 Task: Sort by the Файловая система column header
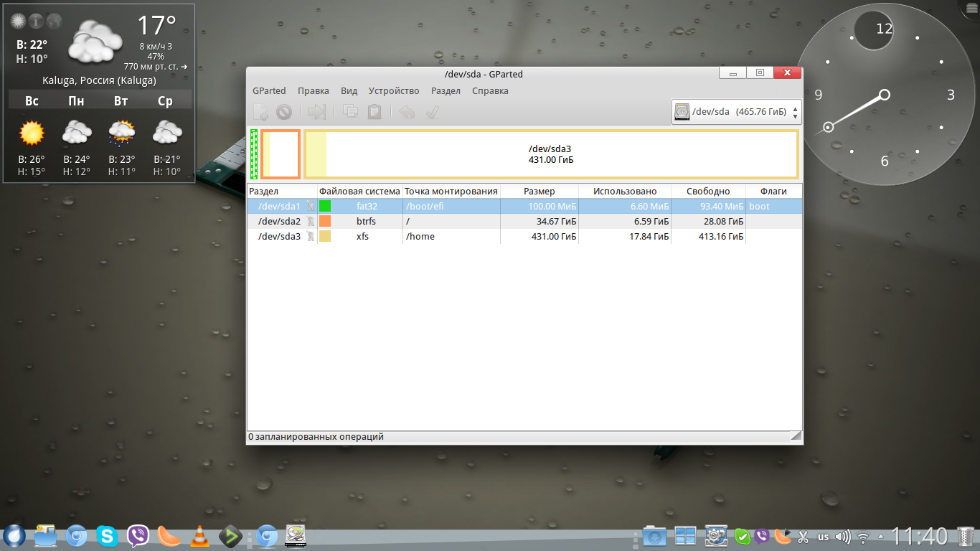click(x=360, y=192)
